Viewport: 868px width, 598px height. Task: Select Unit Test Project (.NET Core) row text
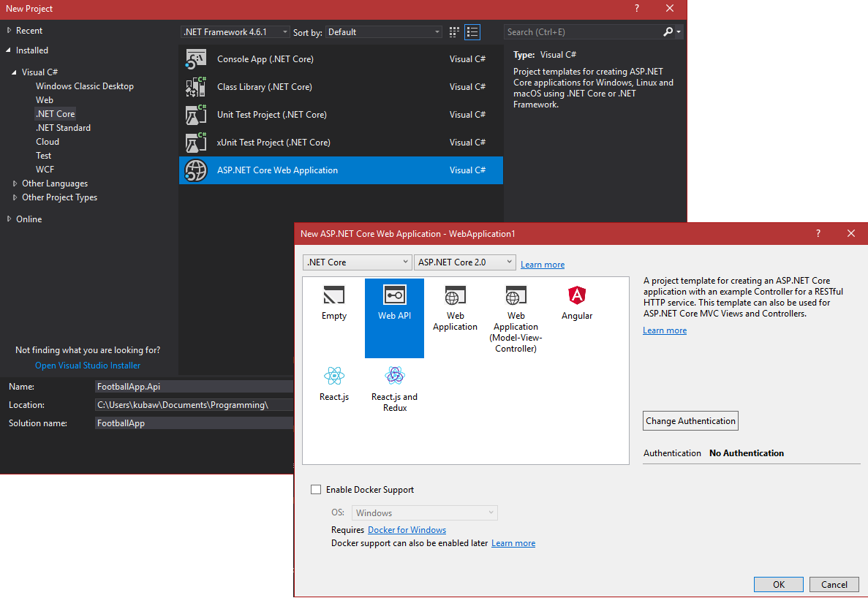click(x=272, y=115)
